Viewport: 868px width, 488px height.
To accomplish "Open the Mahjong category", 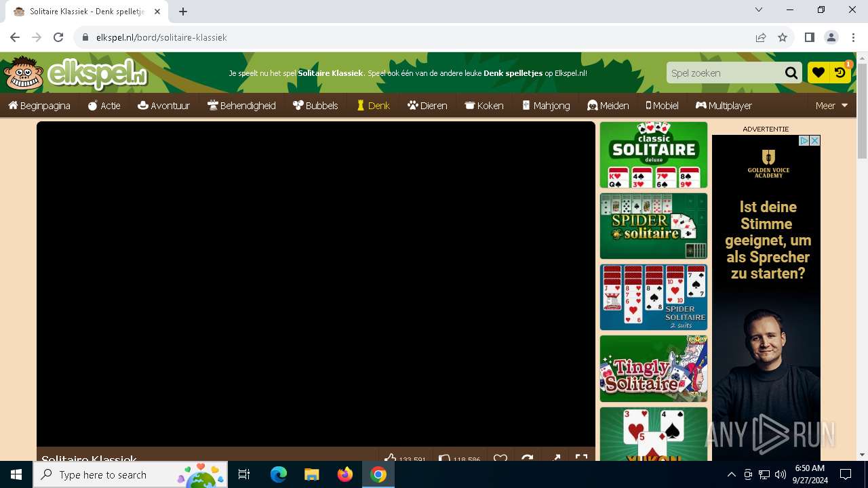I will [546, 106].
